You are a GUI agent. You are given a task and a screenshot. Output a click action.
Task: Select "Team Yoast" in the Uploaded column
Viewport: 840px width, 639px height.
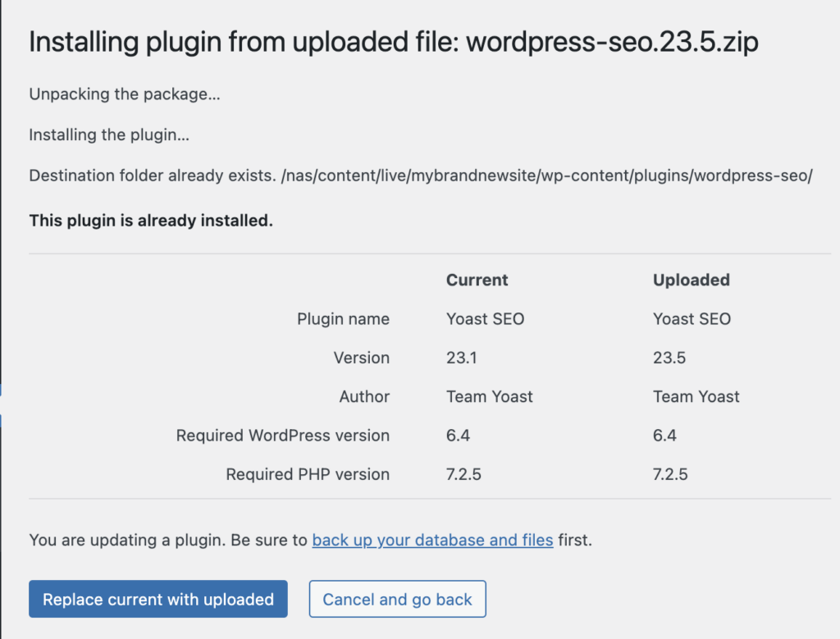(696, 396)
